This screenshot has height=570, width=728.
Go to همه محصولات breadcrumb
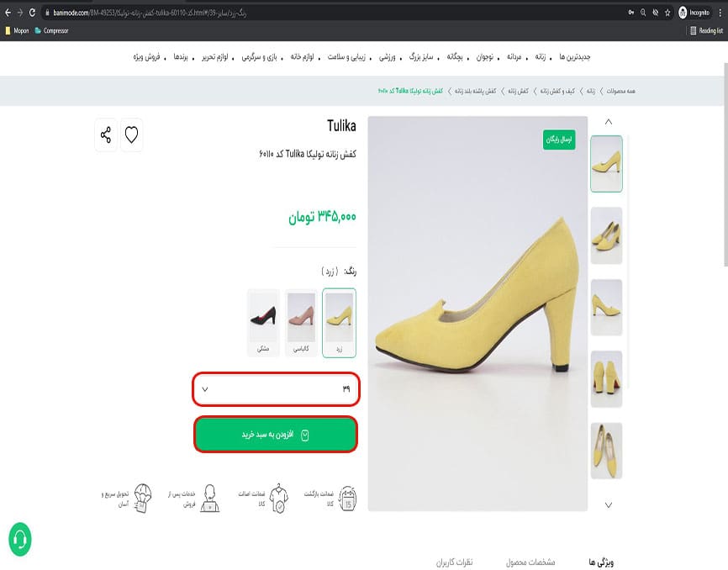coord(620,91)
